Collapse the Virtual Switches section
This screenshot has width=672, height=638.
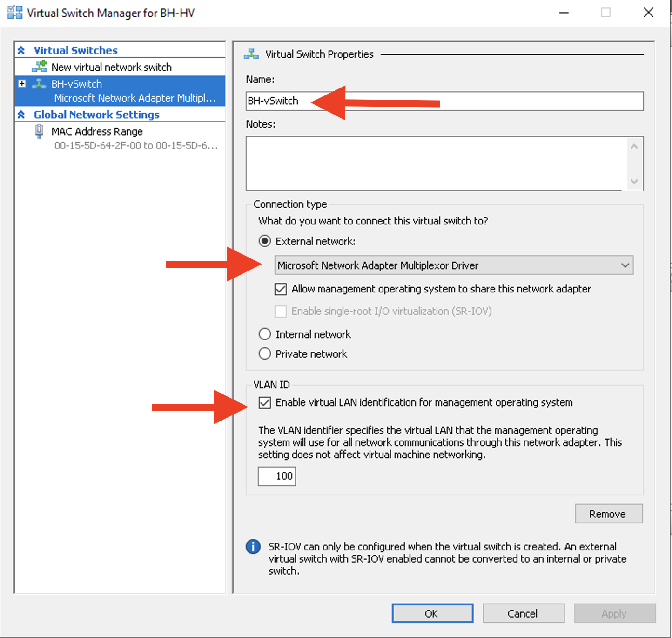[x=21, y=50]
